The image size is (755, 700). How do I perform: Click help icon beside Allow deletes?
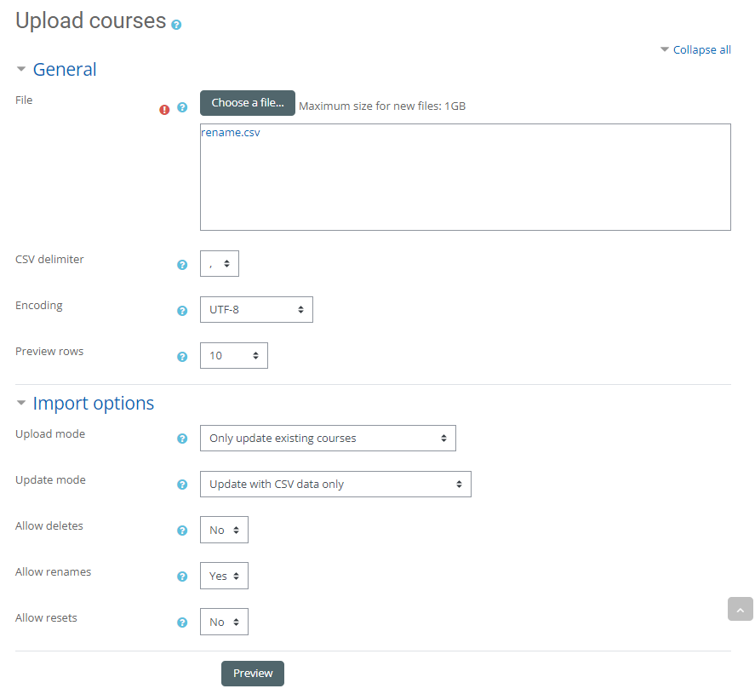[182, 531]
